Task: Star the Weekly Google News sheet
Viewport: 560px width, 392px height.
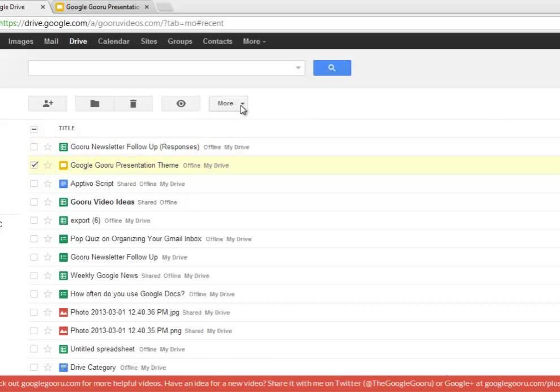Action: click(x=48, y=275)
